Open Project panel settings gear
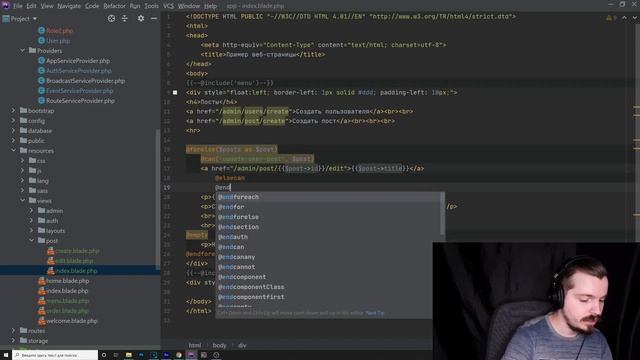640x360 pixels. [x=141, y=19]
